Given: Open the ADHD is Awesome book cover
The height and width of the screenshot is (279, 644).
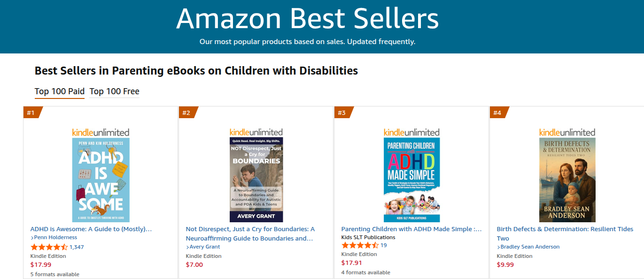Looking at the screenshot, I should pos(101,180).
